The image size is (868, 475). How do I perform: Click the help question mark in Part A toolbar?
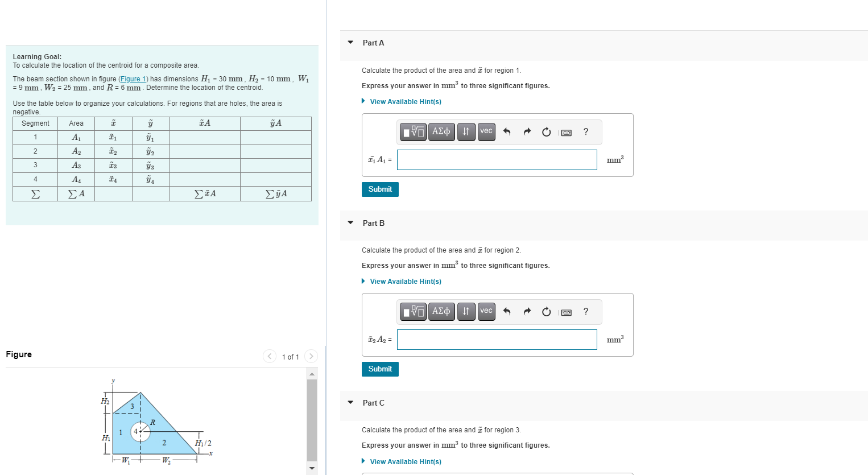pyautogui.click(x=585, y=131)
